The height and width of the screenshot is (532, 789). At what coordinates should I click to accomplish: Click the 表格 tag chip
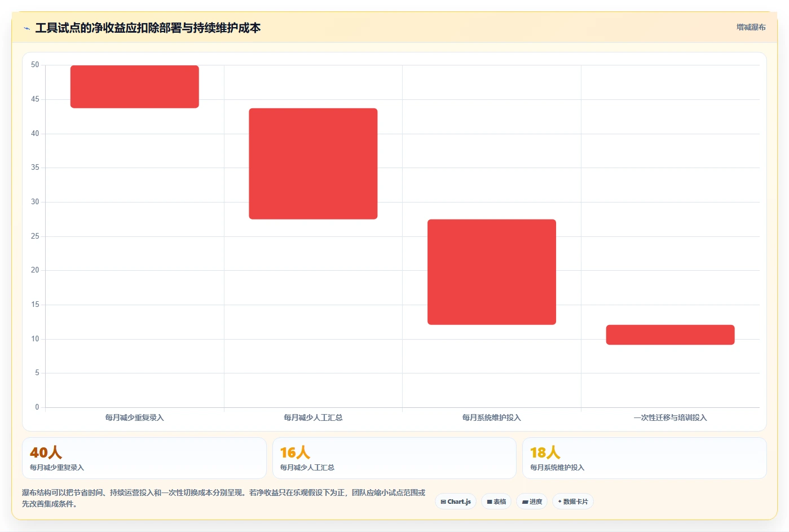tap(496, 502)
